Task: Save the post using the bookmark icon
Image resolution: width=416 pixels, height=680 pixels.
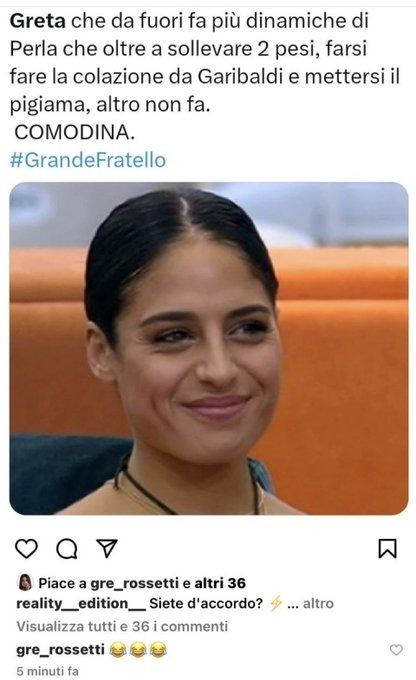Action: click(387, 549)
